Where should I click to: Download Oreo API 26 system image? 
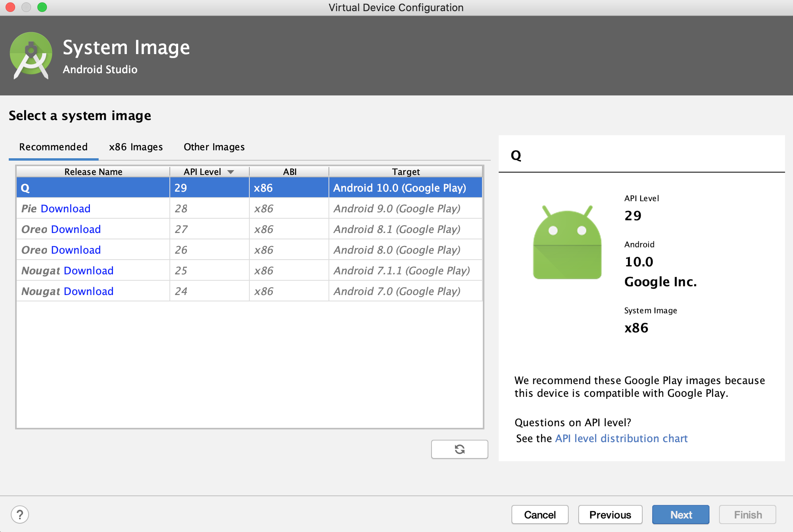[x=76, y=250]
